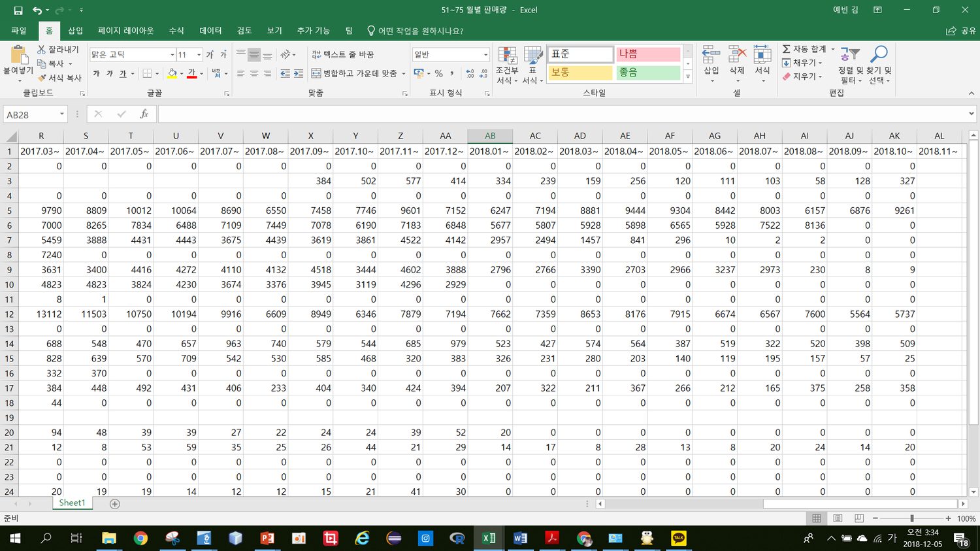Apply comma style number format
The width and height of the screenshot is (980, 551).
tap(452, 73)
